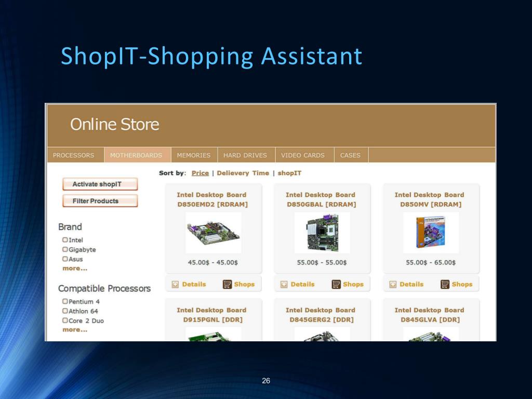This screenshot has height=399, width=532.
Task: Click the 45.00$ - 45.00$ price range
Action: point(213,262)
